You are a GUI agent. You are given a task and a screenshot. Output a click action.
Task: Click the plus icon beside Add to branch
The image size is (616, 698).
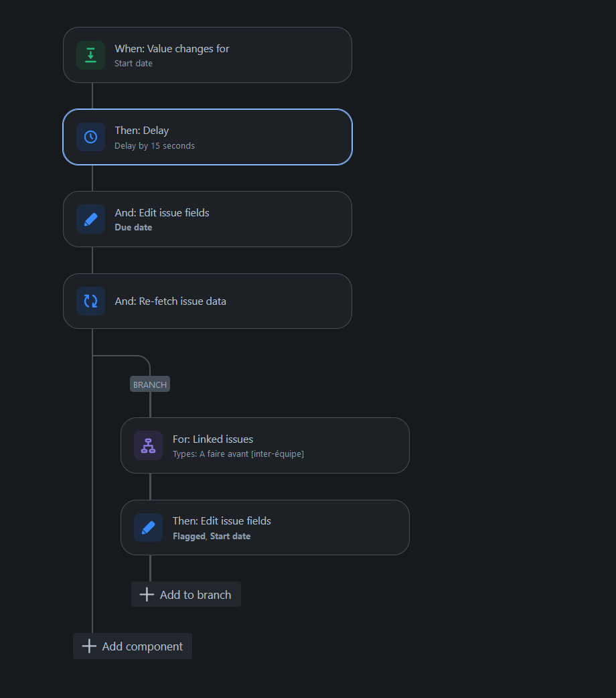(147, 594)
